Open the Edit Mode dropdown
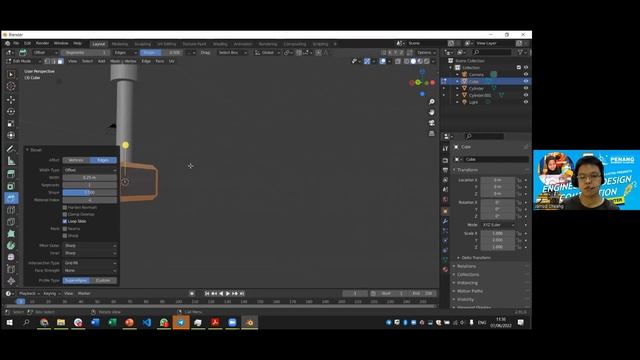 24,61
